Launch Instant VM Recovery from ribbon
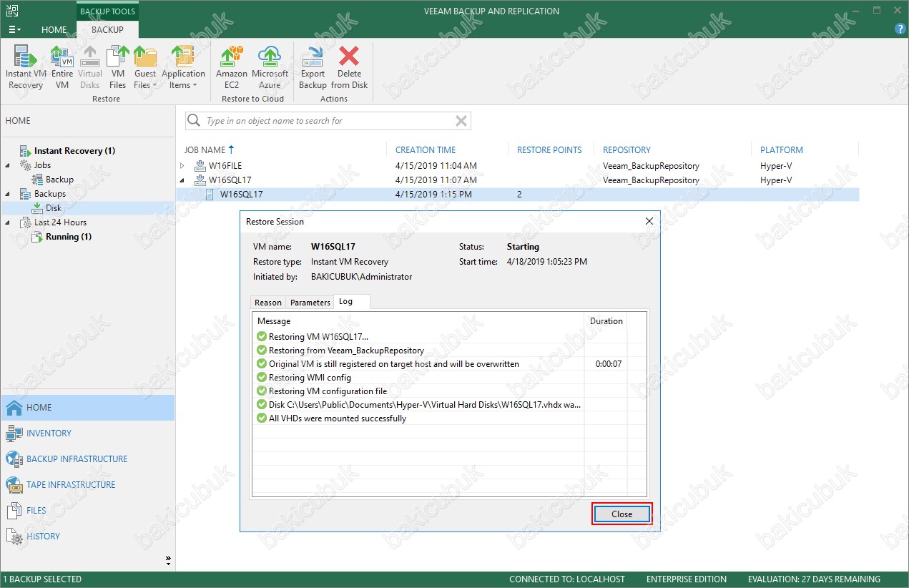 click(26, 67)
